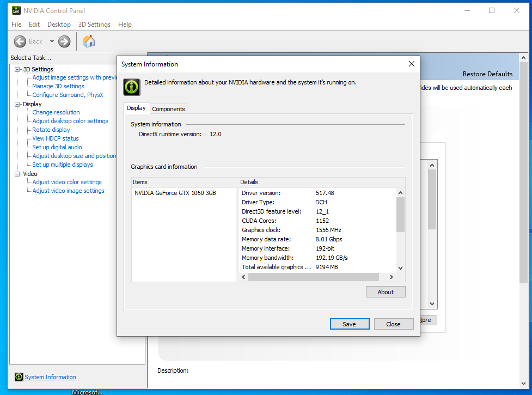Click the background list scroll down arrow
The width and height of the screenshot is (532, 395).
click(x=432, y=303)
